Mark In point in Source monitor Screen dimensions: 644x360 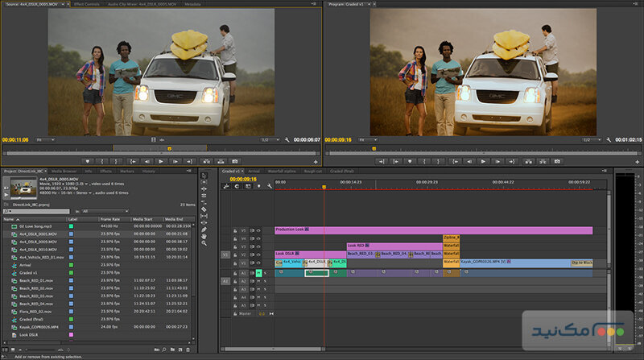(102, 162)
